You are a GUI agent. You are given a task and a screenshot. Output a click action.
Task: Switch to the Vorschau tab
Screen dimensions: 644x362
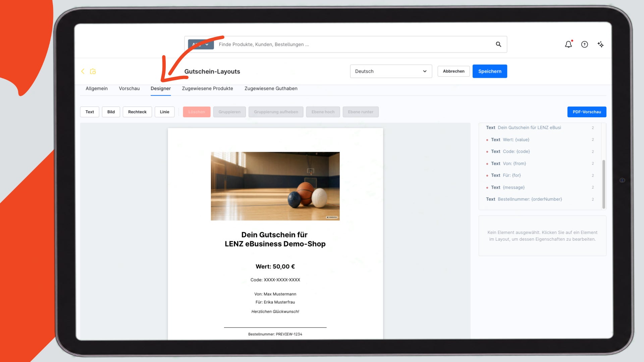click(x=129, y=88)
